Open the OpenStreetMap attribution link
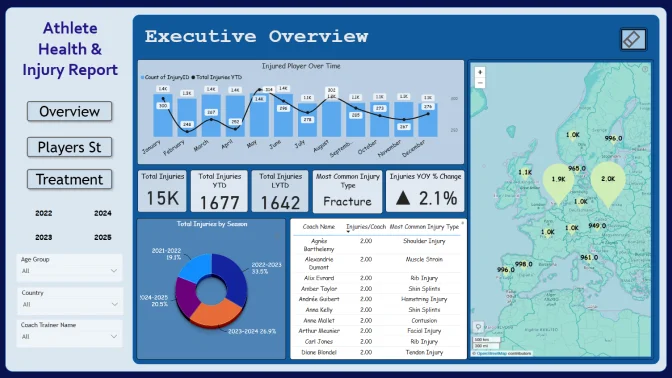672x378 pixels. tap(492, 354)
